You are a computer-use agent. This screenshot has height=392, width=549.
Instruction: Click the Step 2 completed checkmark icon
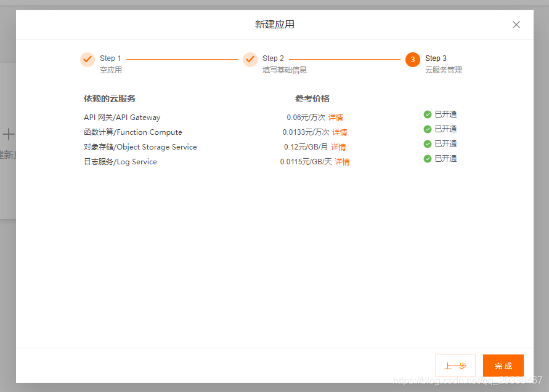point(250,59)
